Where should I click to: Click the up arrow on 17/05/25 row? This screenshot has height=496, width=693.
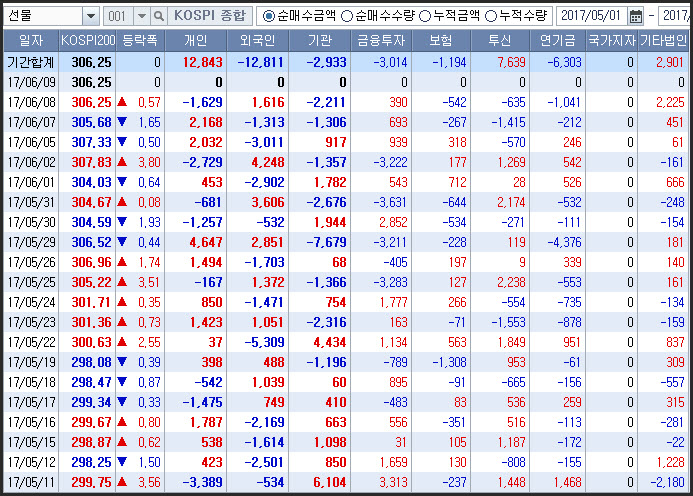pyautogui.click(x=122, y=282)
